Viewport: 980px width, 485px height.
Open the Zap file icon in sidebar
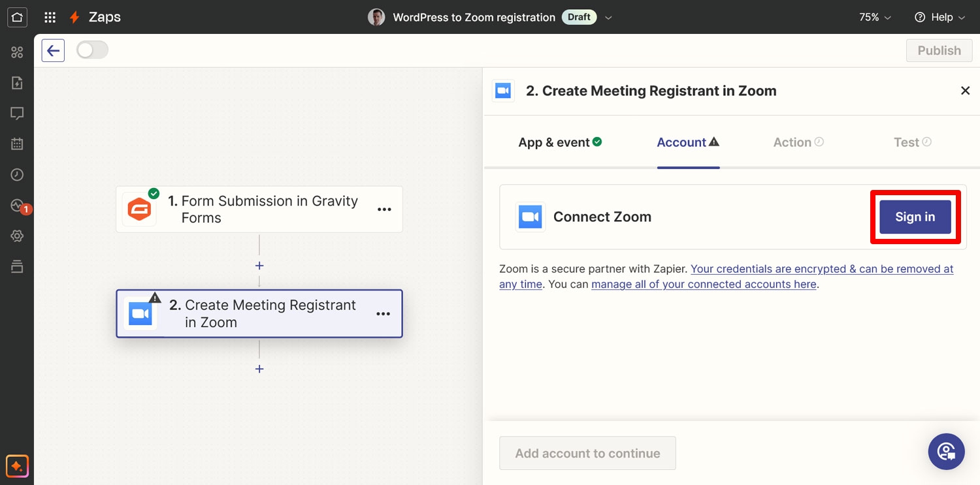(x=17, y=83)
